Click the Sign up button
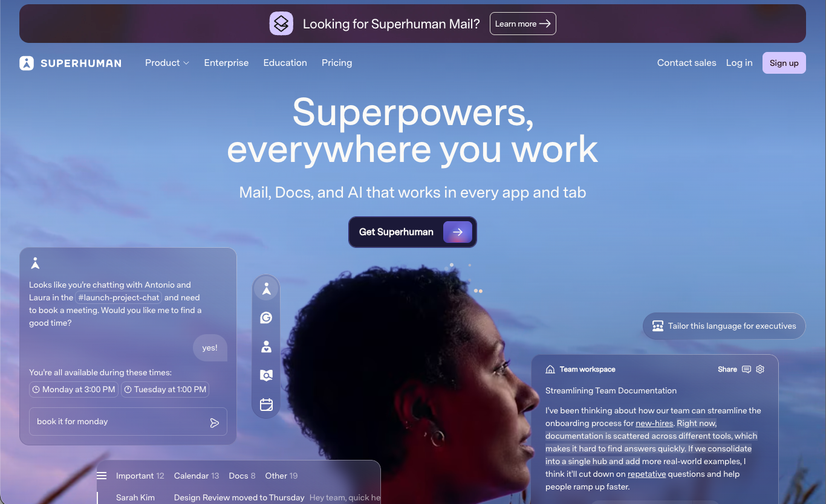This screenshot has width=826, height=504. pyautogui.click(x=784, y=63)
